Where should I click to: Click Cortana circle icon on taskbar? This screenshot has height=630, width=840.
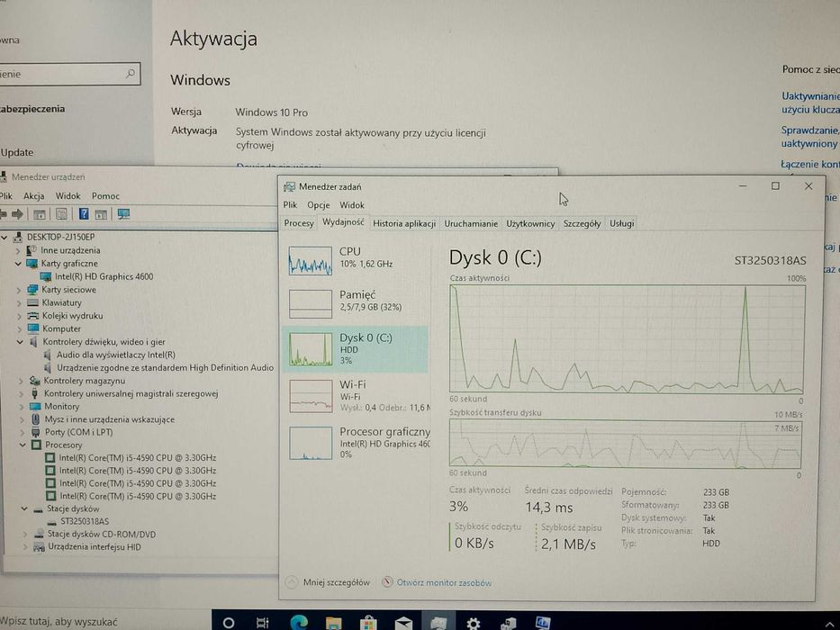(x=228, y=623)
